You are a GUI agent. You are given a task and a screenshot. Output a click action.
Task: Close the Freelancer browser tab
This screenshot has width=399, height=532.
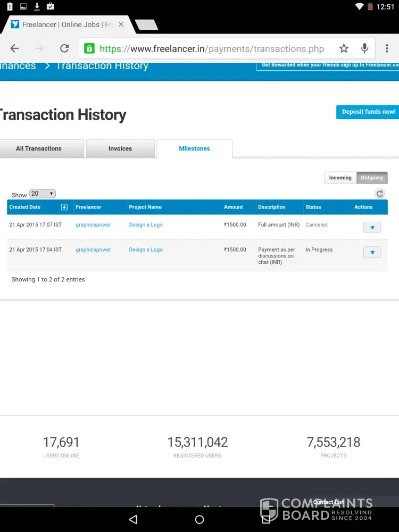point(121,24)
